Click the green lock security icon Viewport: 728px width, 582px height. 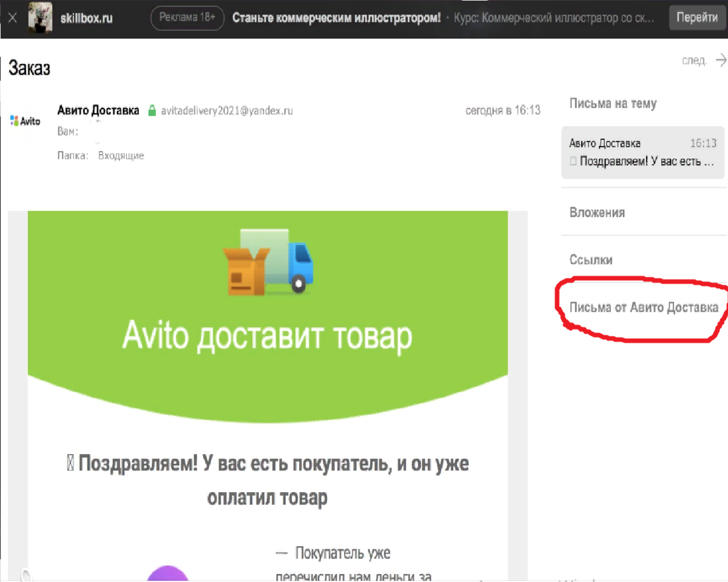pyautogui.click(x=152, y=111)
